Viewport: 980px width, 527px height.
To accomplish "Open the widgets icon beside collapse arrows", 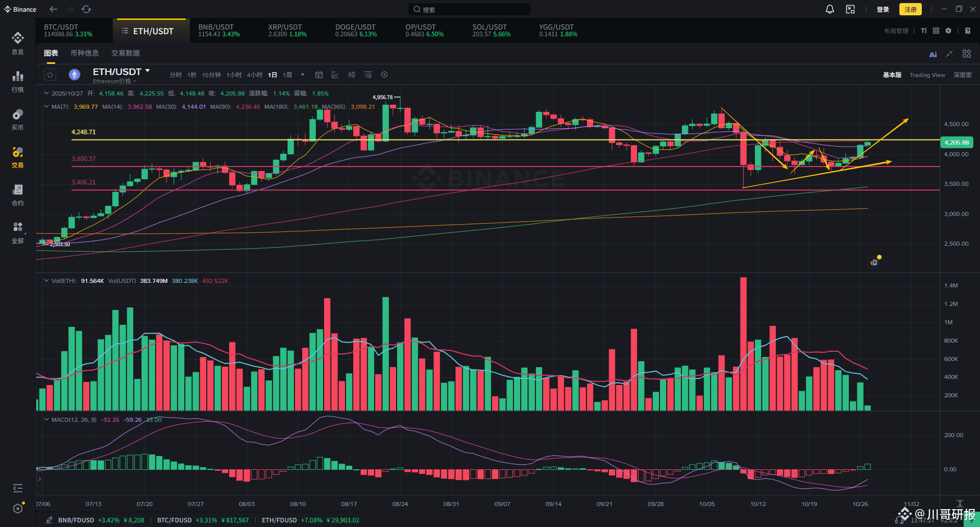I will tap(967, 54).
